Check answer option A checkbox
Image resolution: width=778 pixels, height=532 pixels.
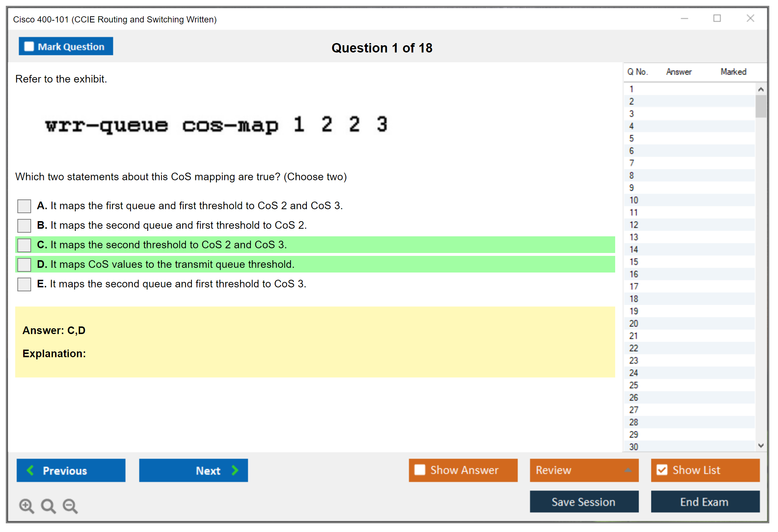[24, 206]
